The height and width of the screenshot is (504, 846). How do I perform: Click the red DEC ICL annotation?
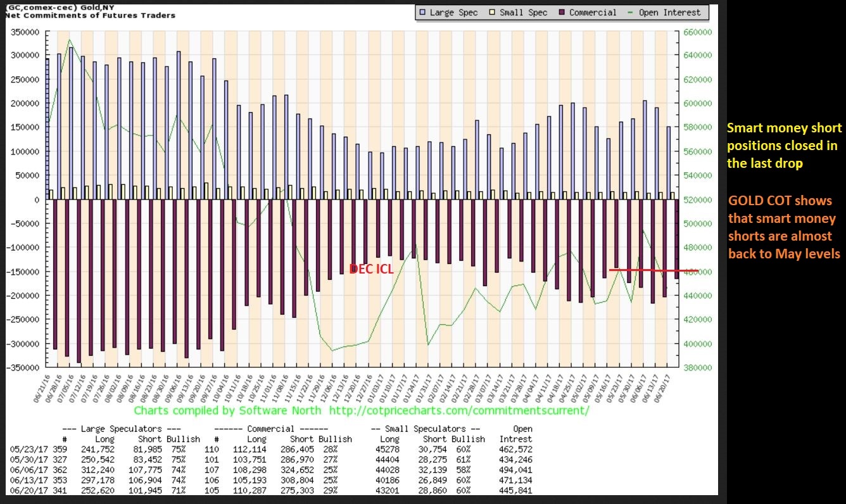tap(372, 269)
